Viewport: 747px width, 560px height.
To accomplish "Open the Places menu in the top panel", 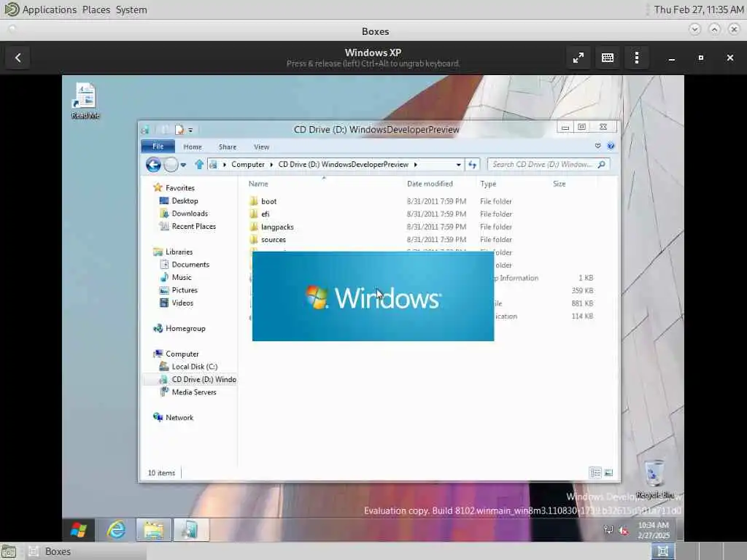I will tap(96, 9).
